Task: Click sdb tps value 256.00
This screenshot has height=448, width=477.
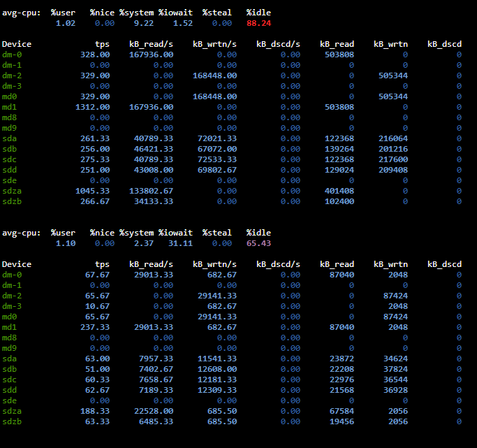Action: tap(95, 149)
